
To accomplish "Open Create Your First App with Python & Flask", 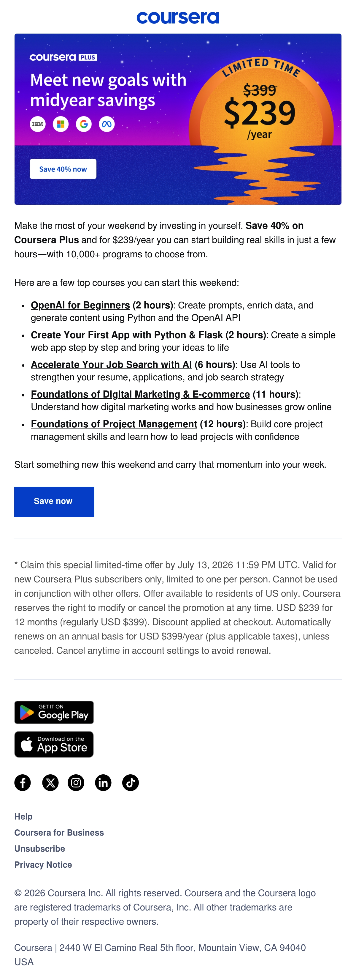I will tap(126, 335).
